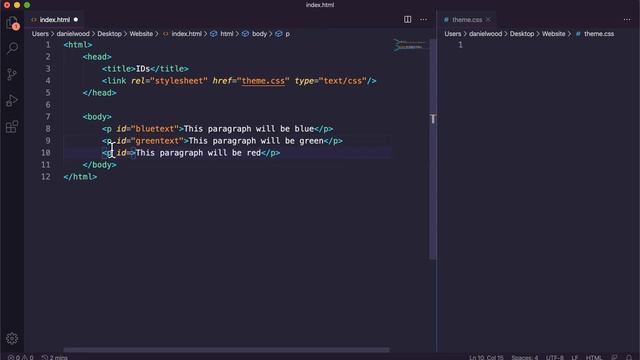Open the Source Control view
Image resolution: width=640 pixels, height=360 pixels.
(12, 74)
